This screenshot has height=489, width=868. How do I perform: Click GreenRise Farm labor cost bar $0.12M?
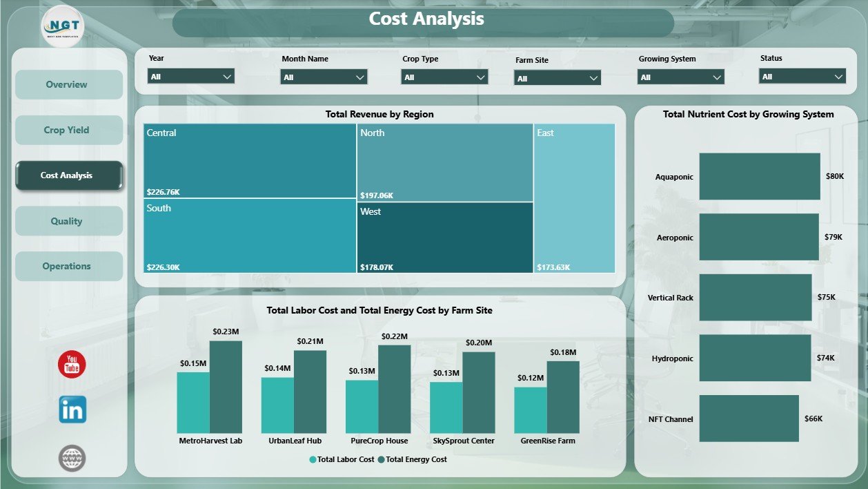coord(530,410)
